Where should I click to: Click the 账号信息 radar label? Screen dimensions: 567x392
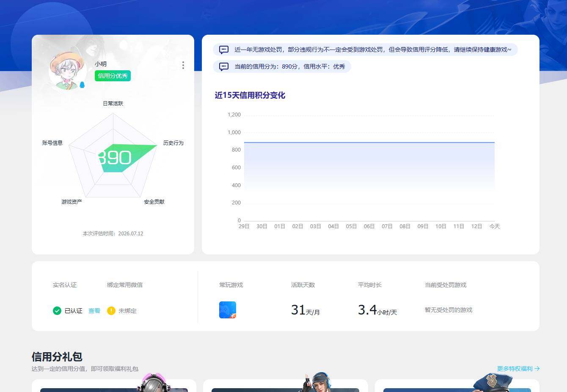52,143
